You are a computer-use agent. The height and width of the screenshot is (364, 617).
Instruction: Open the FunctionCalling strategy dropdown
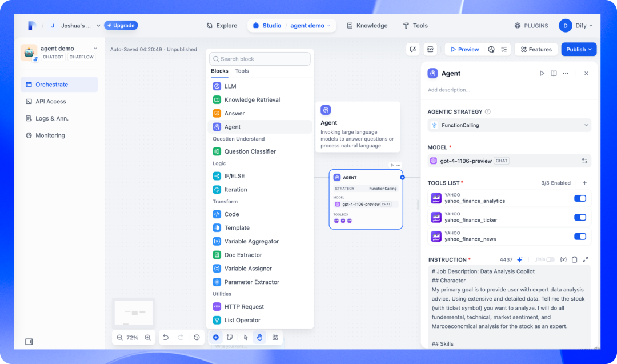point(509,125)
